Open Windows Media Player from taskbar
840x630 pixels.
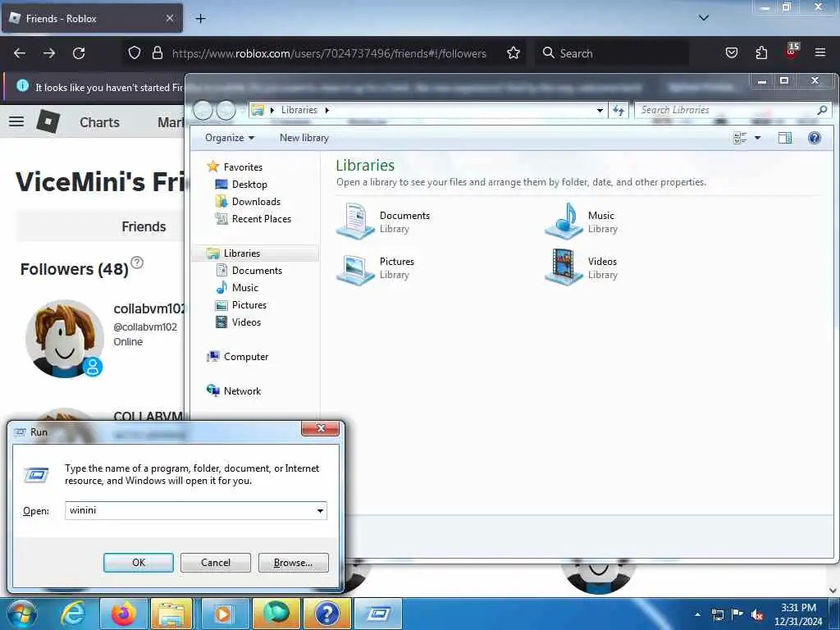(225, 614)
